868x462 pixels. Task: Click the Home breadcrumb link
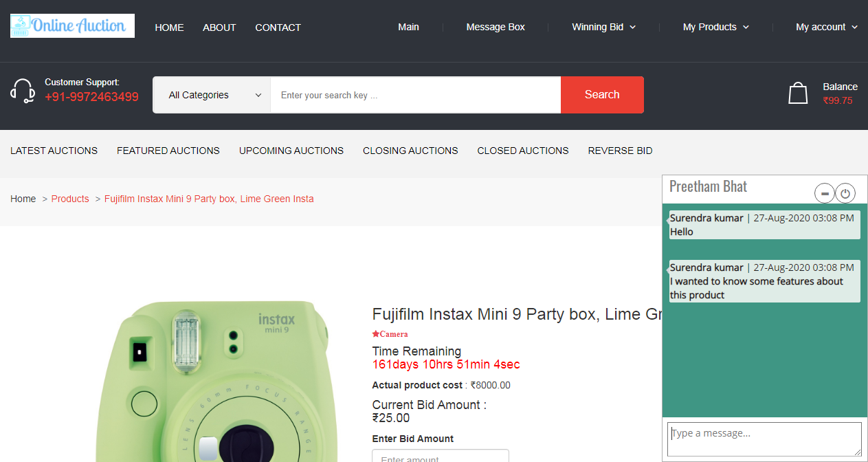[x=23, y=199]
